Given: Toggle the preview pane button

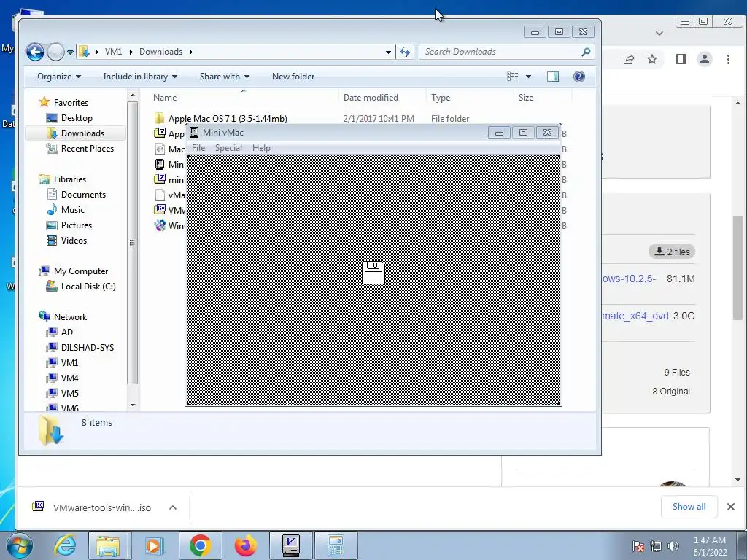Looking at the screenshot, I should click(x=553, y=76).
